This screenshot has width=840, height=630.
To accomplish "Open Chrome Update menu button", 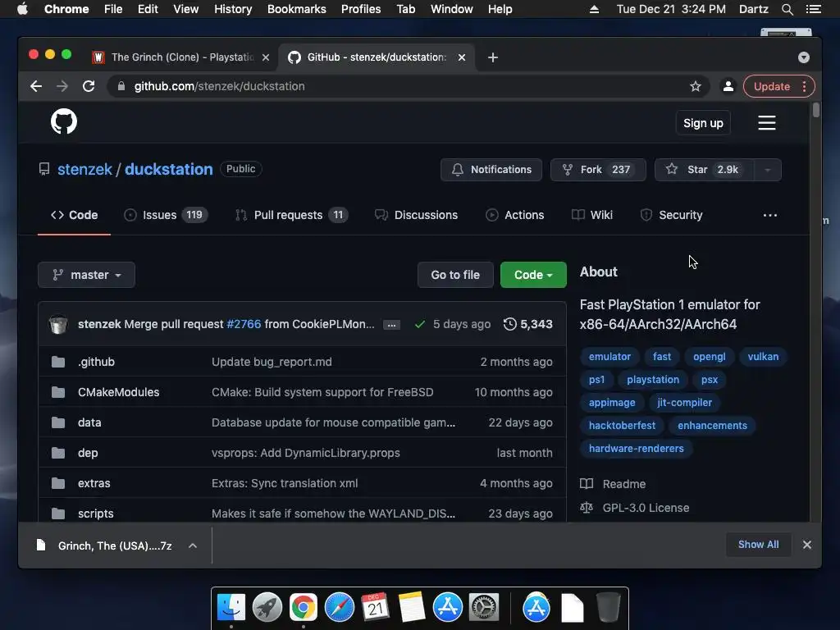I will pos(779,86).
